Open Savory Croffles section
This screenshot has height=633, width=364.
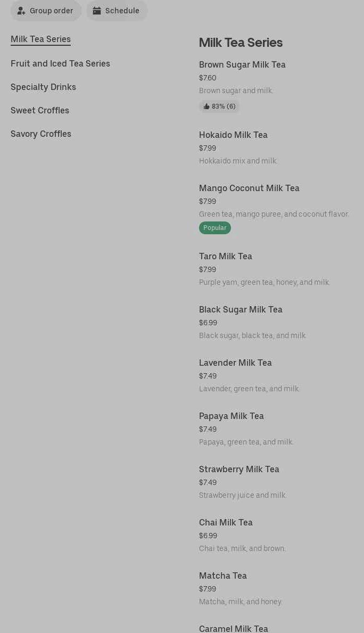pyautogui.click(x=41, y=134)
